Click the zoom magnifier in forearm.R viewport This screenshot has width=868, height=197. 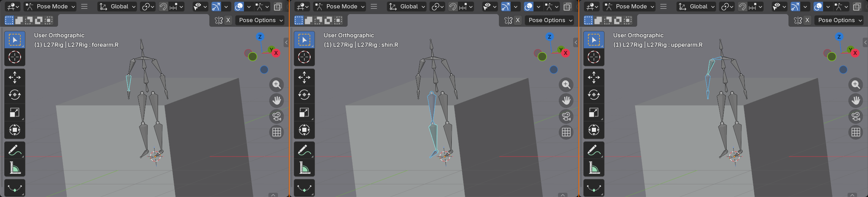click(277, 85)
